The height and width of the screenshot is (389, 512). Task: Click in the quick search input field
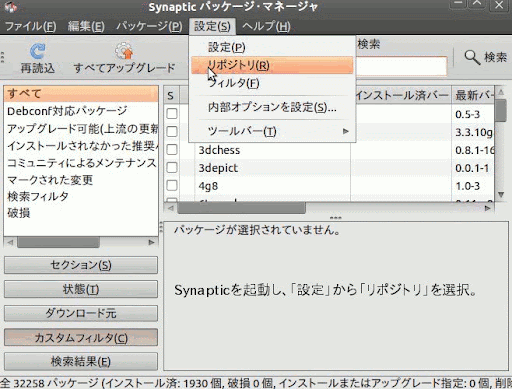coord(401,66)
